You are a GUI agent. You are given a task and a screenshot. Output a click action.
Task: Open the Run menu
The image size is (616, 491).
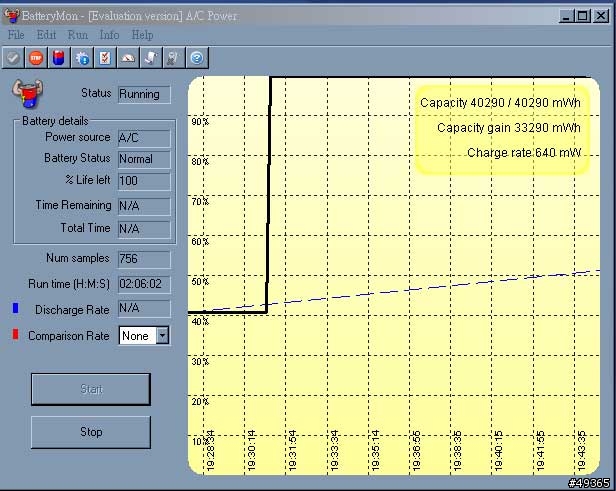[x=78, y=35]
